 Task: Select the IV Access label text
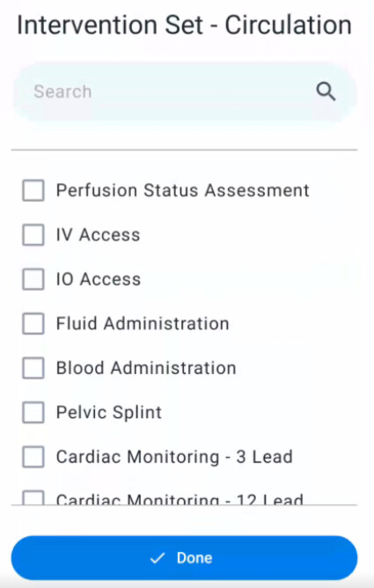point(98,235)
